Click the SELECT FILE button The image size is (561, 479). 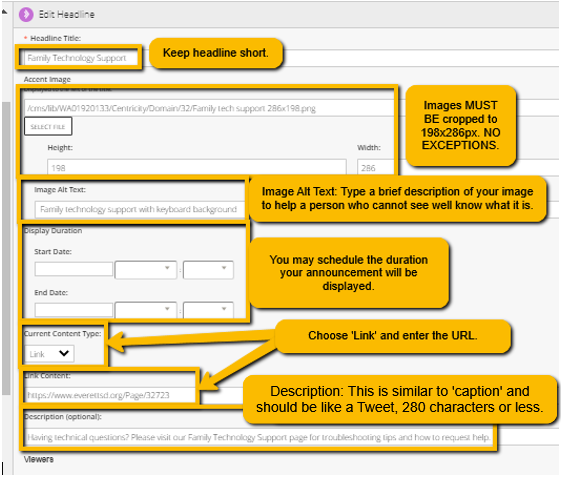(48, 126)
